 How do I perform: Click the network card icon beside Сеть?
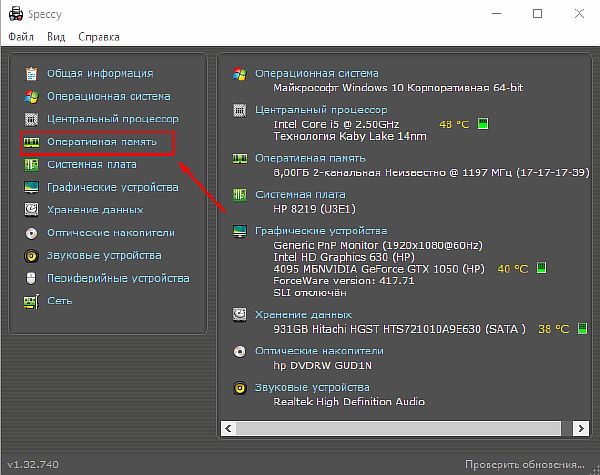[x=31, y=302]
